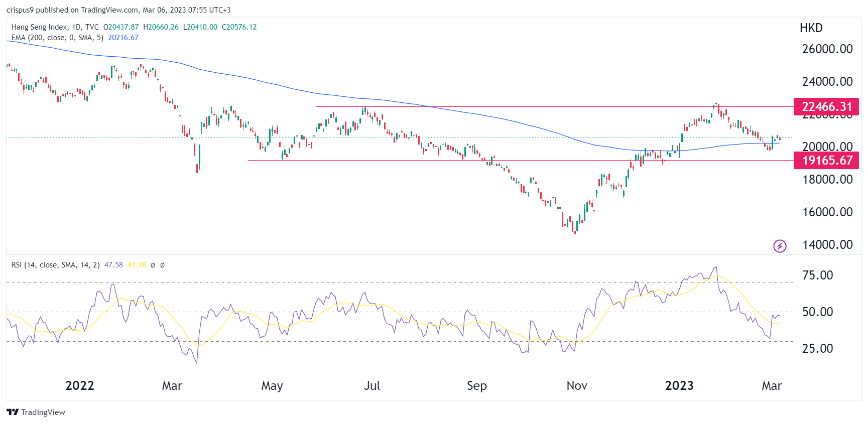Click the first ø symbol in RSI legend

153,265
